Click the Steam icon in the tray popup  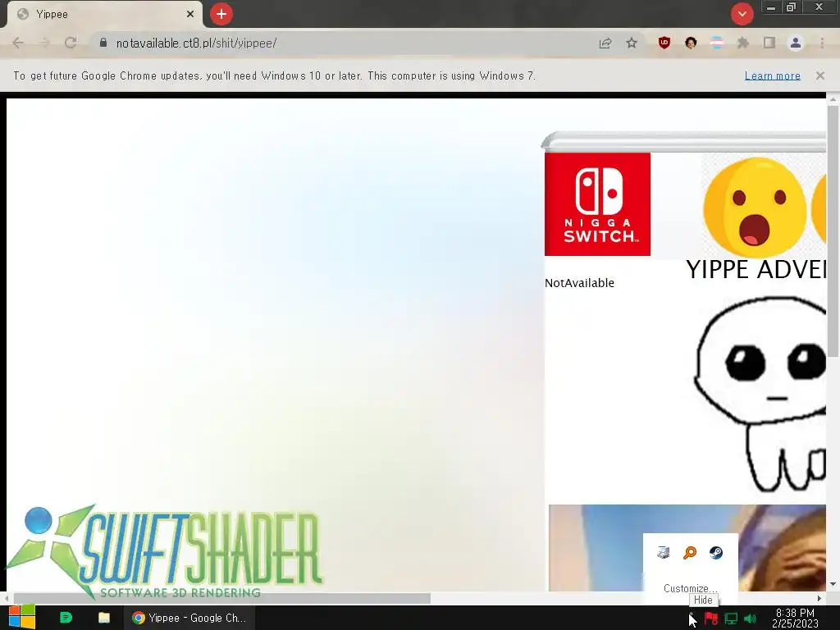point(715,552)
